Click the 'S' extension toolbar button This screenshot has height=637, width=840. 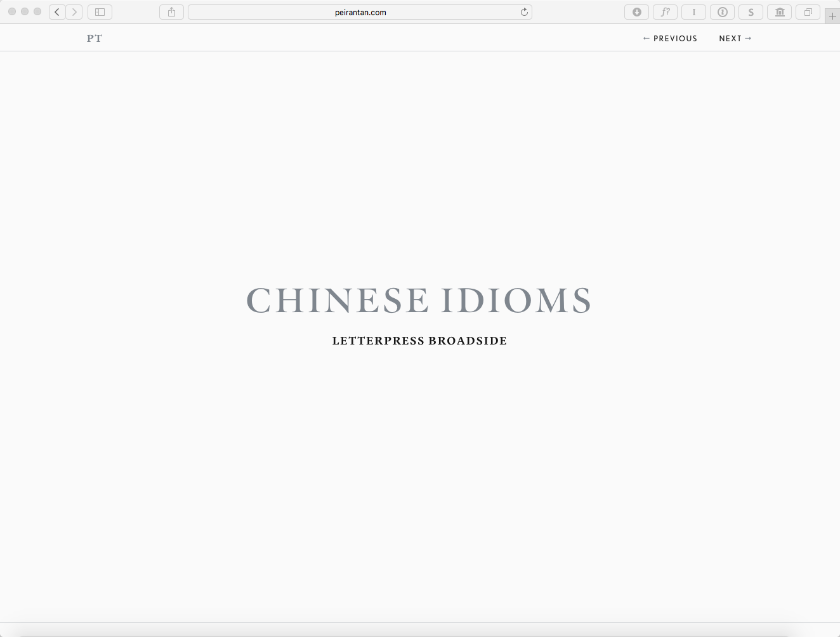751,12
